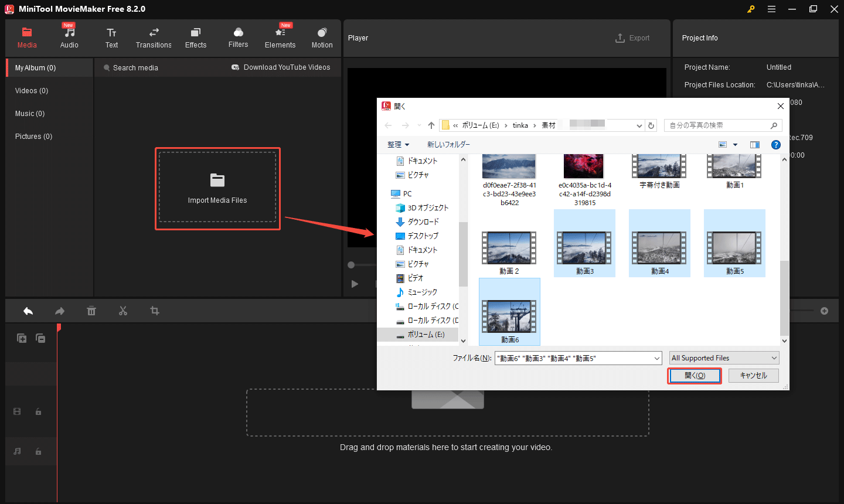The image size is (844, 504).
Task: Click the remove track icon
Action: [40, 338]
